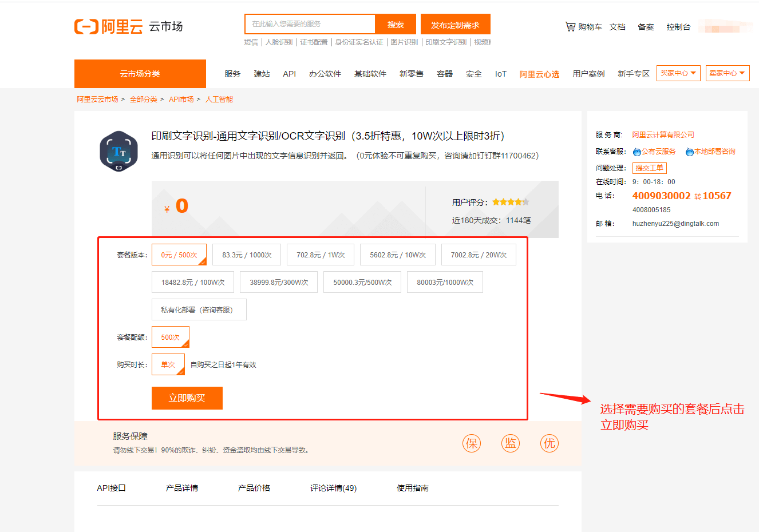Open the 文档 header link

pos(618,27)
